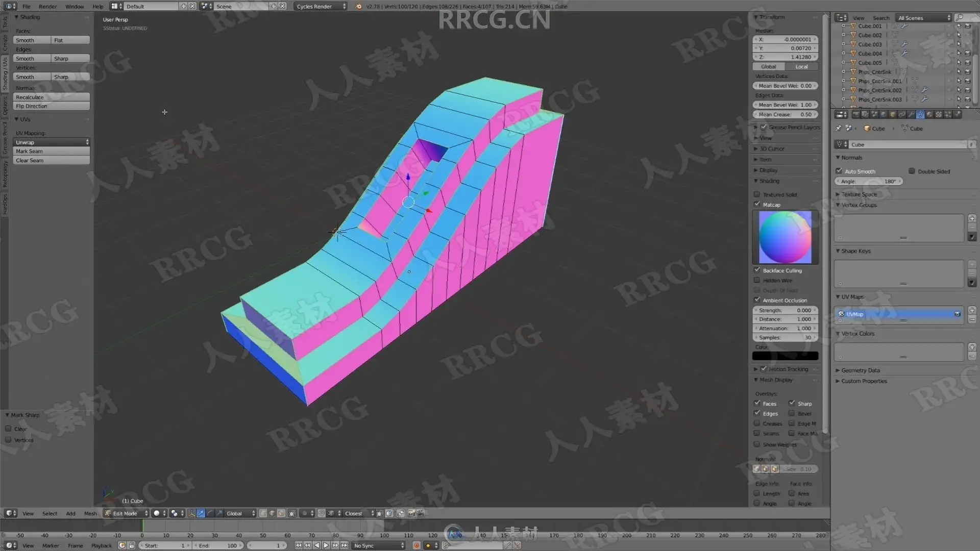Open the Window menu
Viewport: 980px width, 551px height.
pos(75,6)
